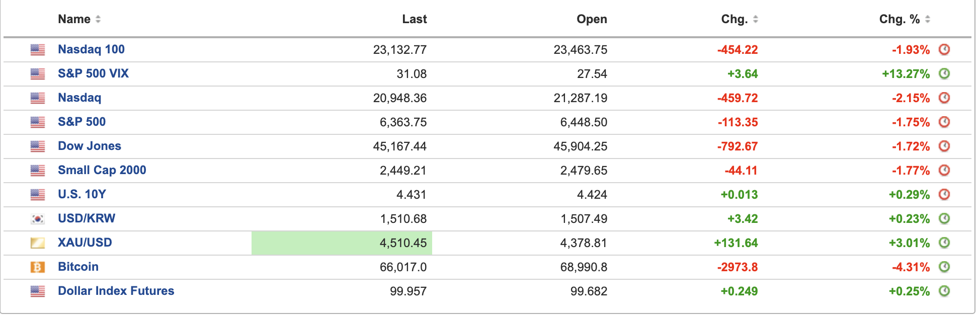Open the Small Cap 2000 link

[x=102, y=170]
